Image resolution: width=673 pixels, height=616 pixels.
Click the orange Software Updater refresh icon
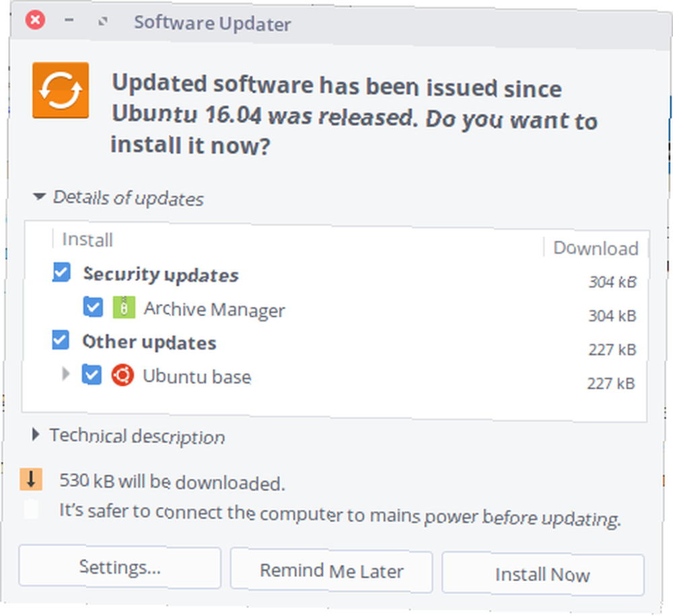point(61,91)
